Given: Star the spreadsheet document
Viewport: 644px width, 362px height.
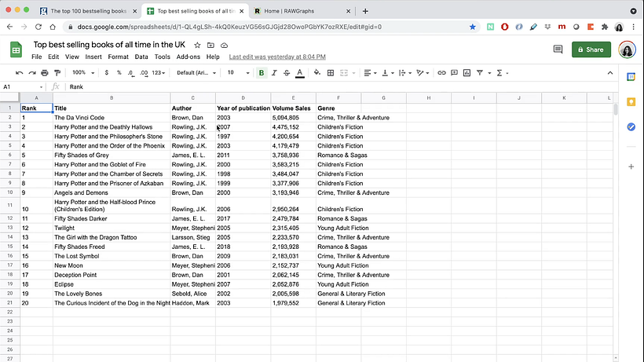Looking at the screenshot, I should (x=197, y=45).
